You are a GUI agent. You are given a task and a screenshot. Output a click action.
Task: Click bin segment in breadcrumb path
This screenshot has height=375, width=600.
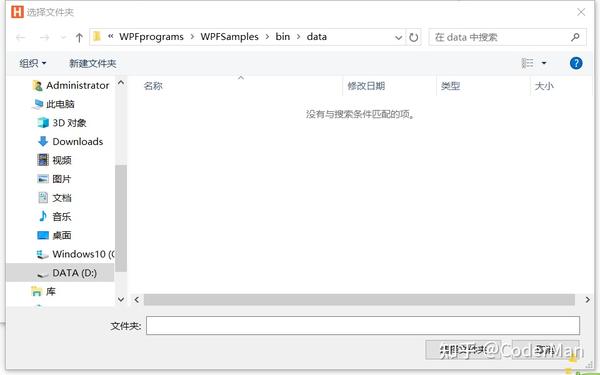pyautogui.click(x=282, y=37)
